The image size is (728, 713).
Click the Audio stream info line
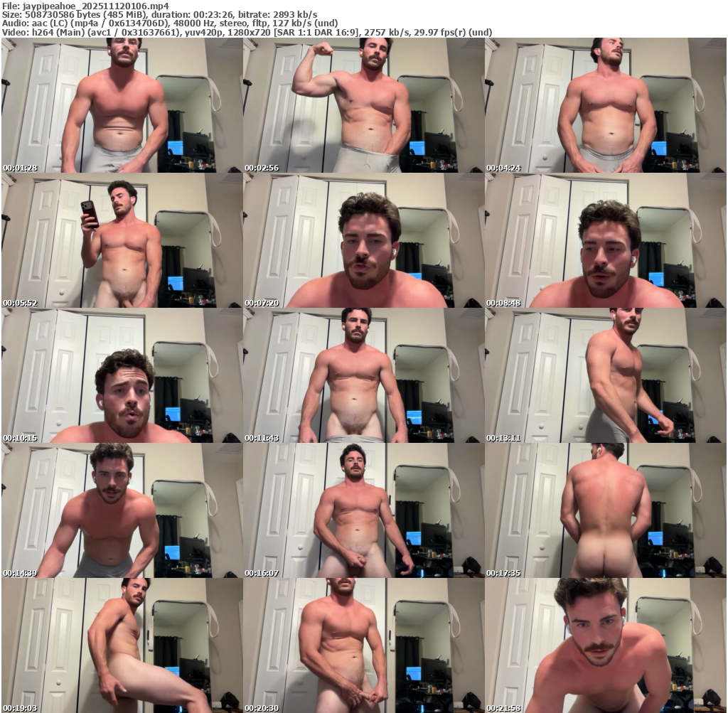point(169,23)
